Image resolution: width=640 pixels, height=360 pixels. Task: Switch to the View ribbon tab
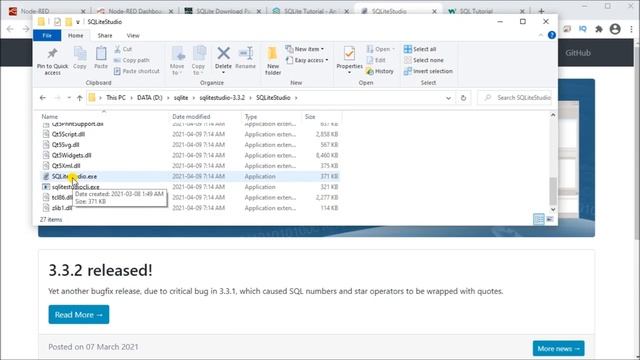[133, 36]
